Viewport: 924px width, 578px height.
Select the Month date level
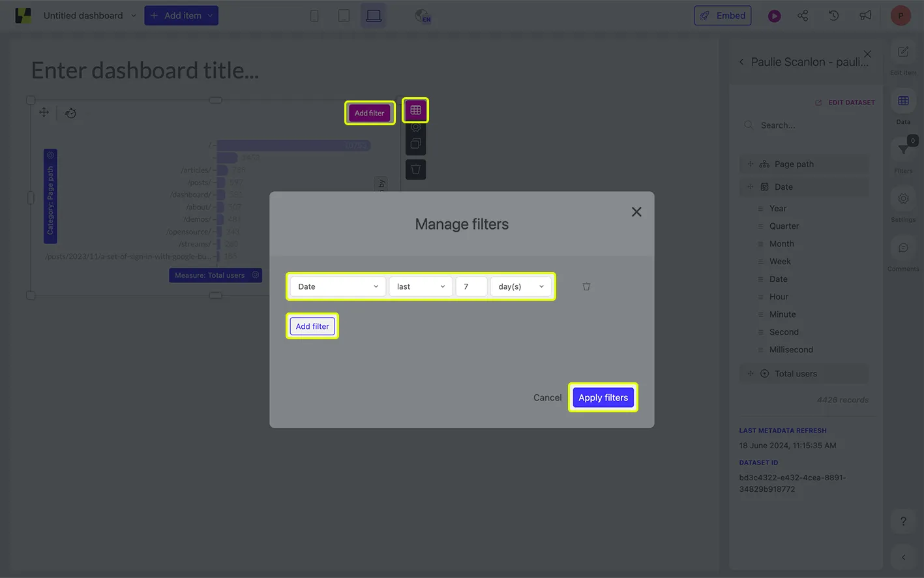[781, 243]
